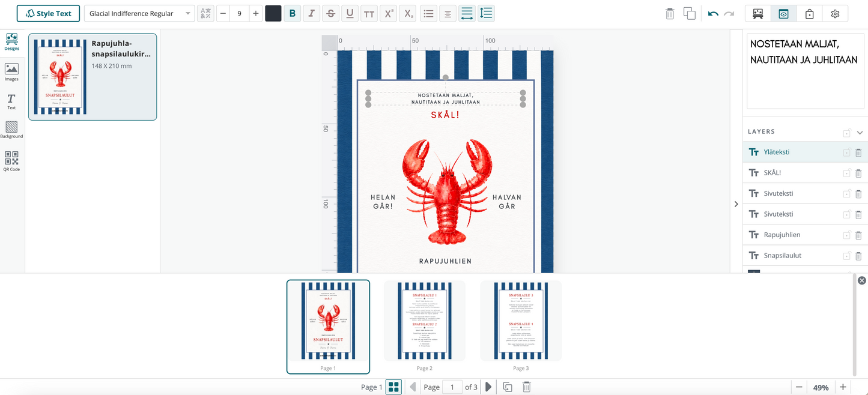868x395 pixels.
Task: Select the Background tool in sidebar
Action: 11,130
